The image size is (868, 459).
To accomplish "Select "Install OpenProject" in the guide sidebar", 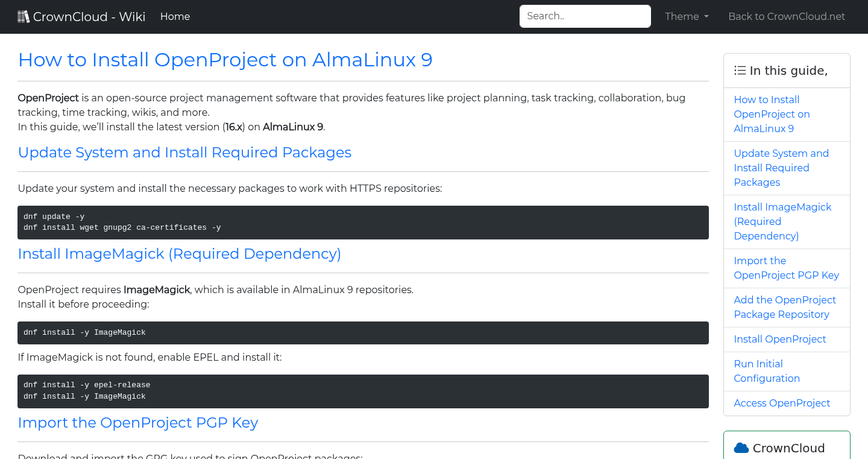I will pos(780,339).
